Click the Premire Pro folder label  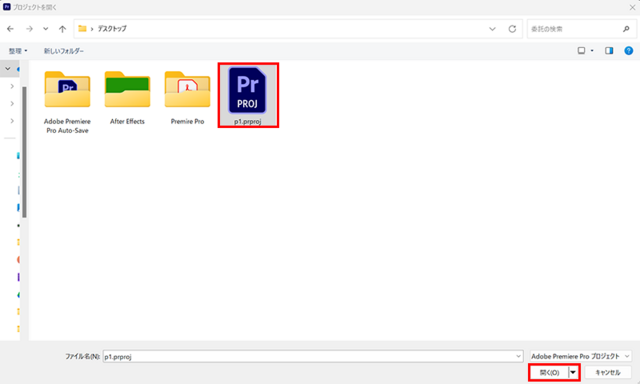(x=187, y=121)
